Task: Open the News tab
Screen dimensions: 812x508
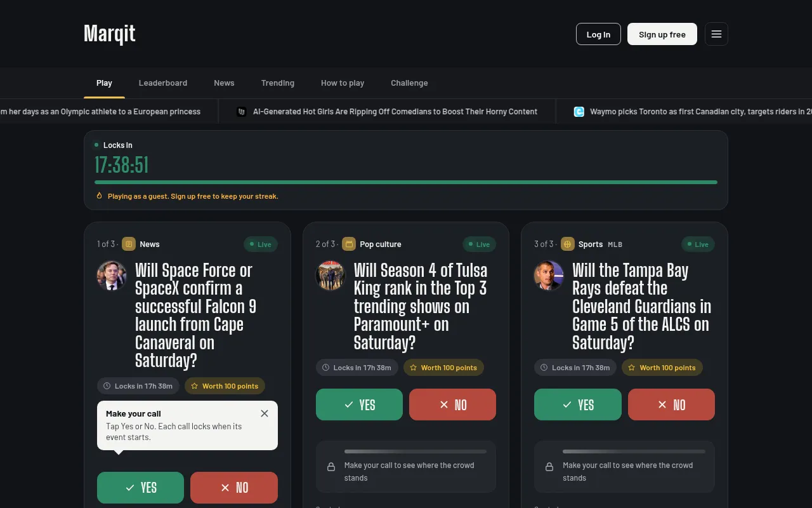Action: [x=224, y=83]
